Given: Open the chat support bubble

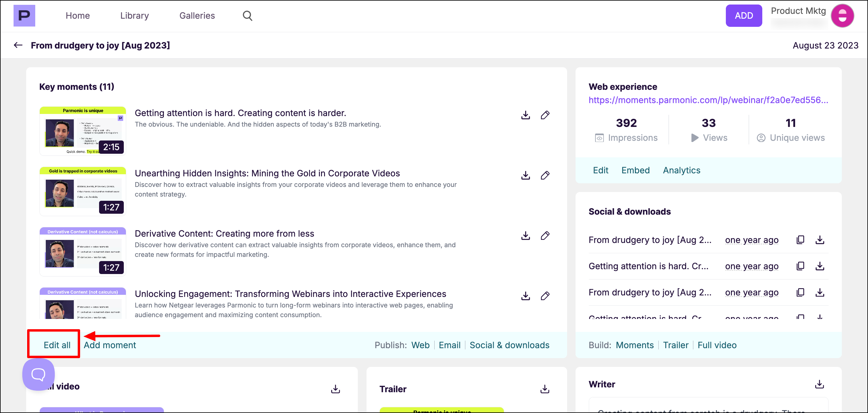Looking at the screenshot, I should click(x=39, y=374).
